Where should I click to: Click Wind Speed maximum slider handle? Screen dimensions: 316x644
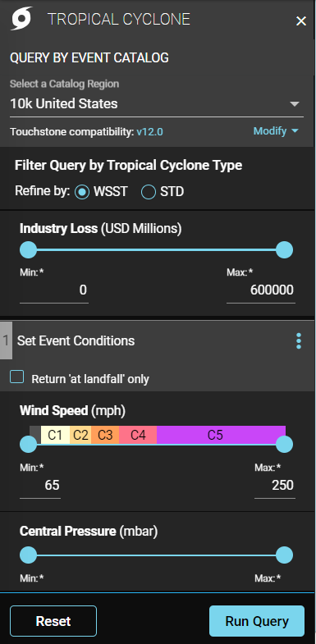pos(284,445)
